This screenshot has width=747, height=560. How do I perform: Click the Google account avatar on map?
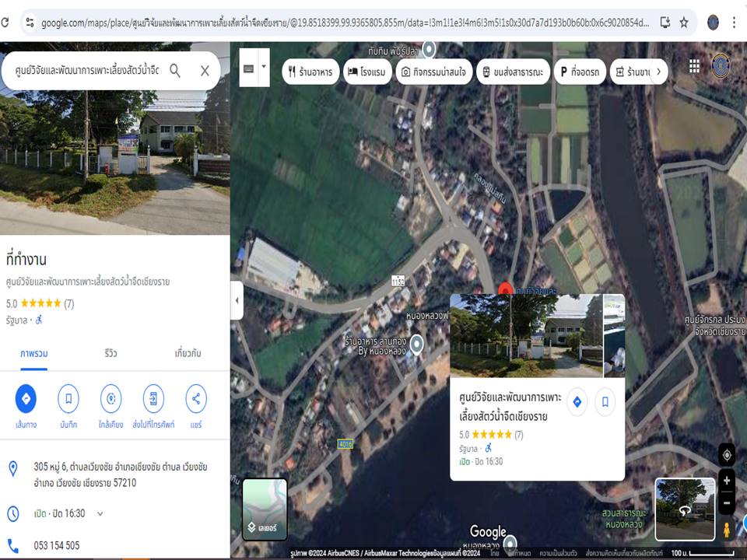click(x=721, y=65)
